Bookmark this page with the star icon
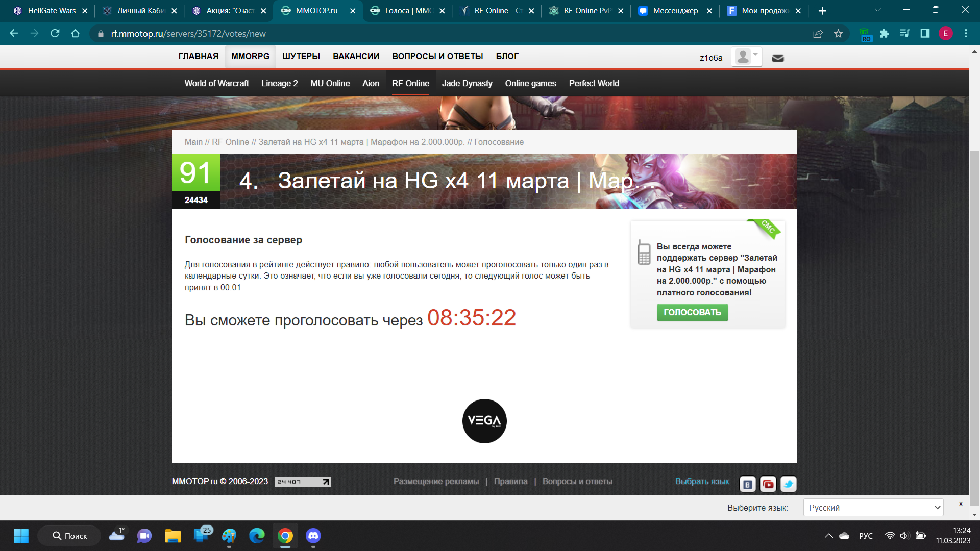Image resolution: width=980 pixels, height=551 pixels. tap(838, 33)
